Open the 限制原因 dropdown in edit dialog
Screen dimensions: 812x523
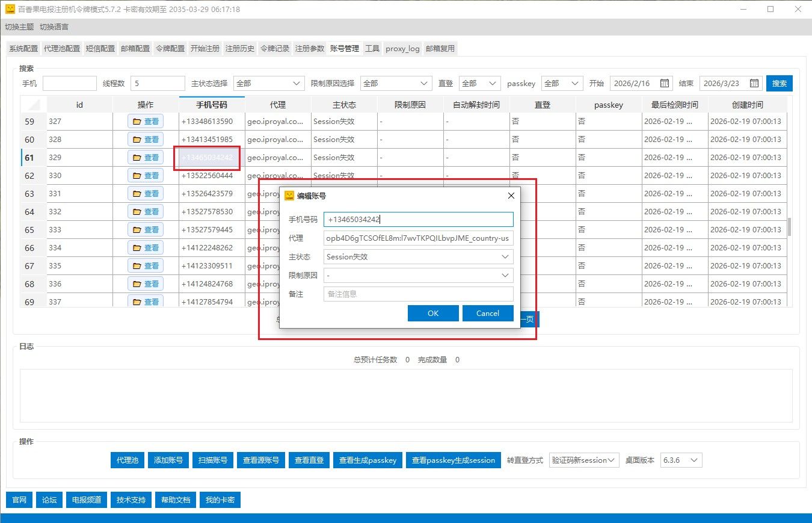click(505, 275)
